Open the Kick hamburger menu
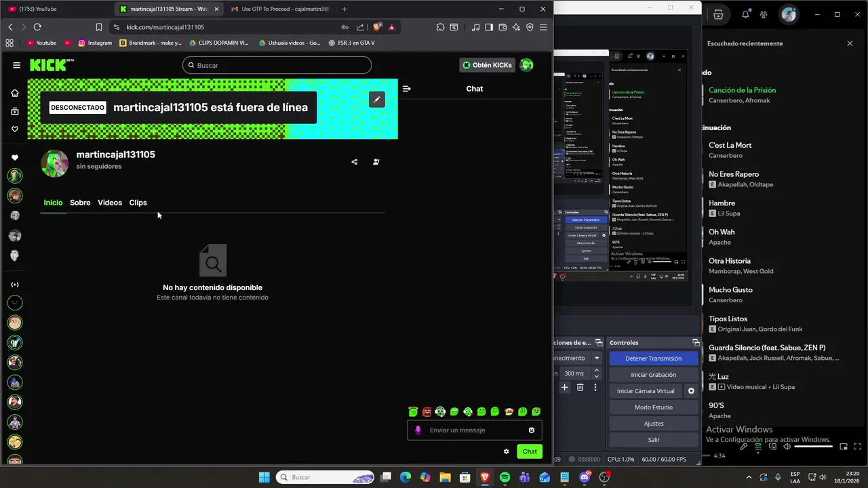The width and height of the screenshot is (868, 488). [16, 65]
